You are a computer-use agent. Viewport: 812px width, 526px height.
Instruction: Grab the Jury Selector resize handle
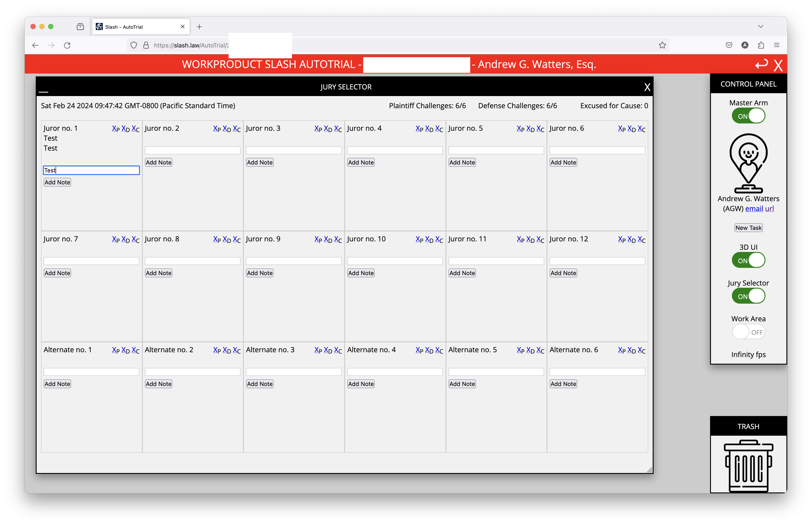tap(650, 470)
